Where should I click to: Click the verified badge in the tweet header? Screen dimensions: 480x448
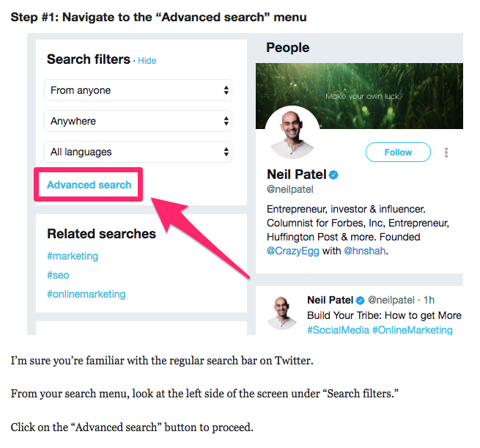[361, 301]
